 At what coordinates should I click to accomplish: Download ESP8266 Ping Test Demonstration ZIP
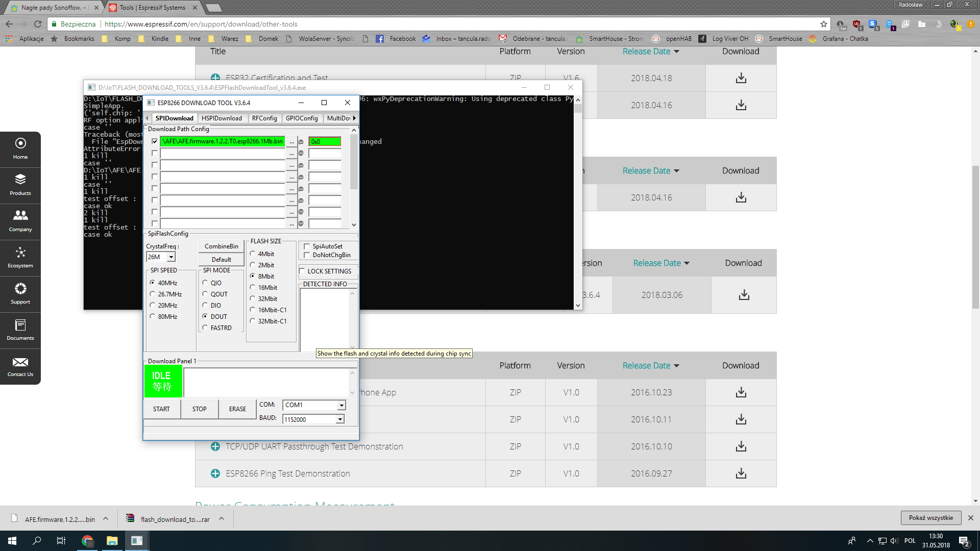(741, 473)
